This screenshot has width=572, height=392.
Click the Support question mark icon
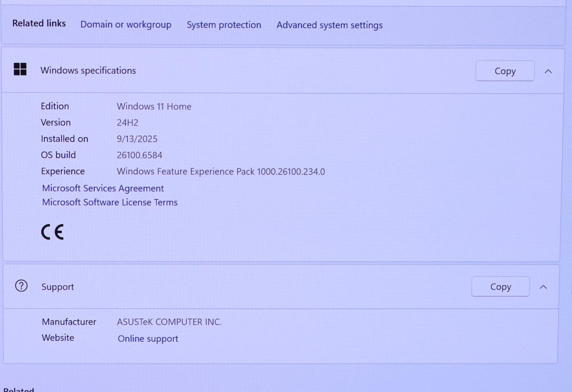[21, 286]
